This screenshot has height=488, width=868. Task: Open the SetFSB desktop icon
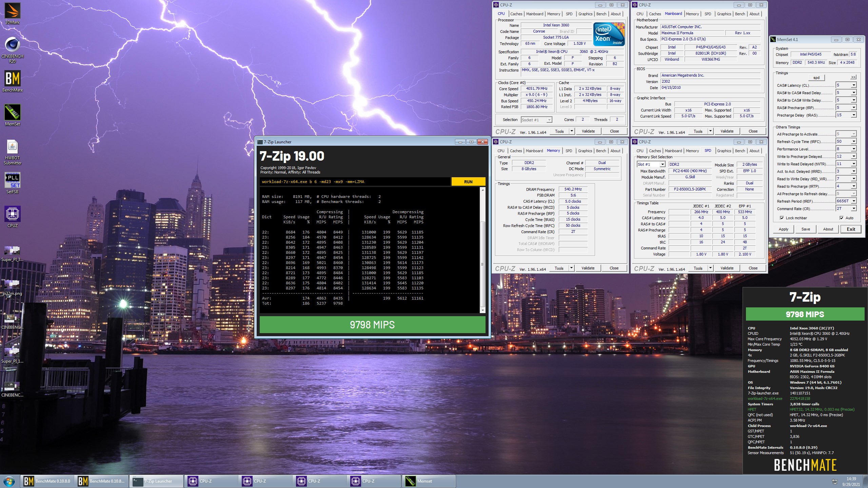pos(13,183)
